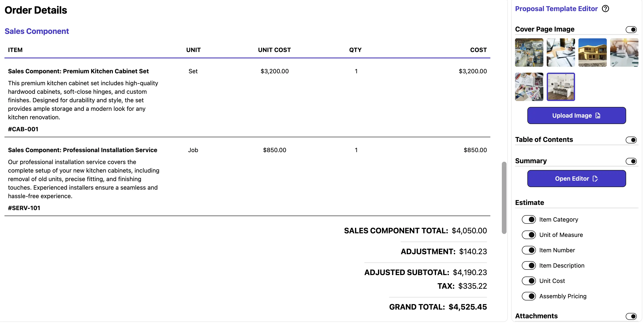
Task: Toggle Item Category in the estimate
Action: click(x=529, y=219)
